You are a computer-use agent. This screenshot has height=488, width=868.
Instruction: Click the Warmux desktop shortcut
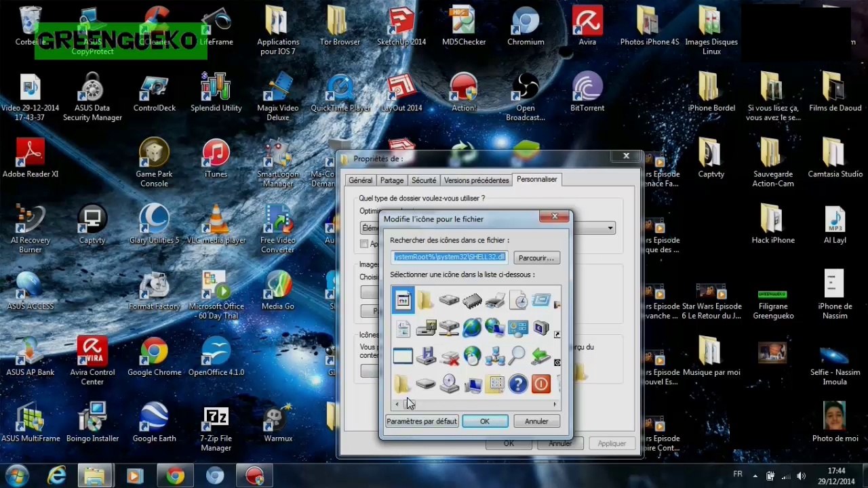[x=278, y=424]
